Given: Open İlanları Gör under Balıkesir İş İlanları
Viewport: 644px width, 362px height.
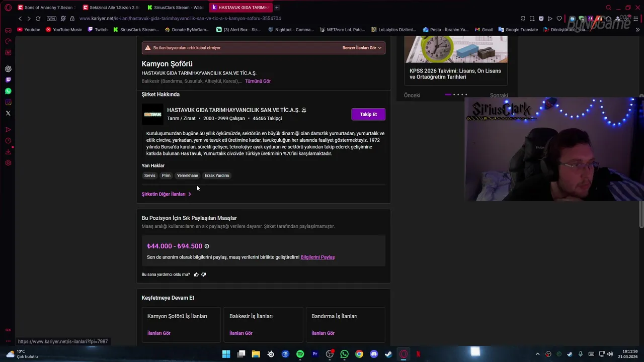Looking at the screenshot, I should 241,333.
